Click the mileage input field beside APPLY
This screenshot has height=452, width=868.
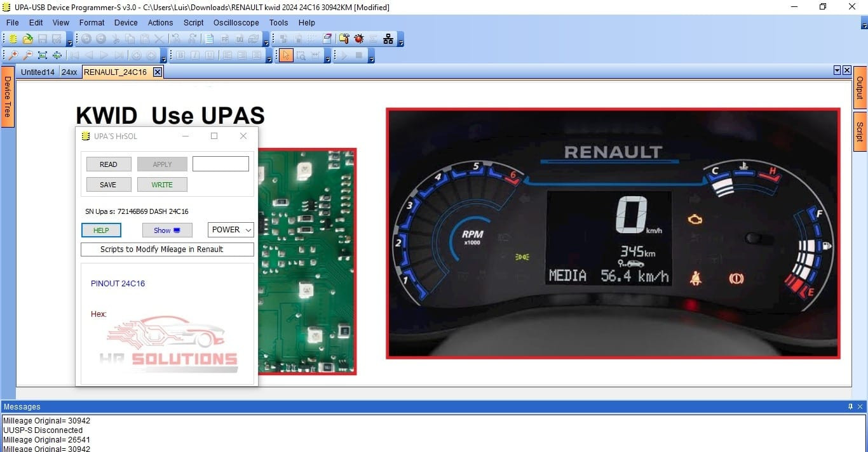pos(220,164)
